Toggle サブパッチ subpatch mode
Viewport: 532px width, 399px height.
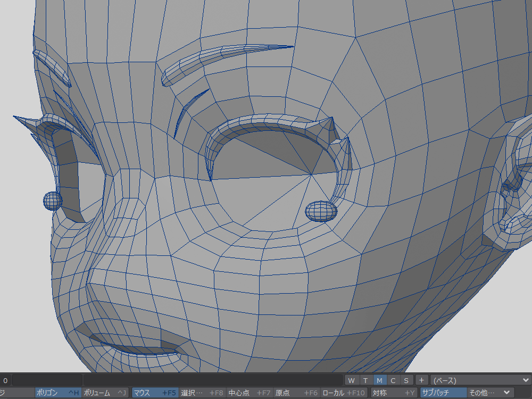(443, 393)
